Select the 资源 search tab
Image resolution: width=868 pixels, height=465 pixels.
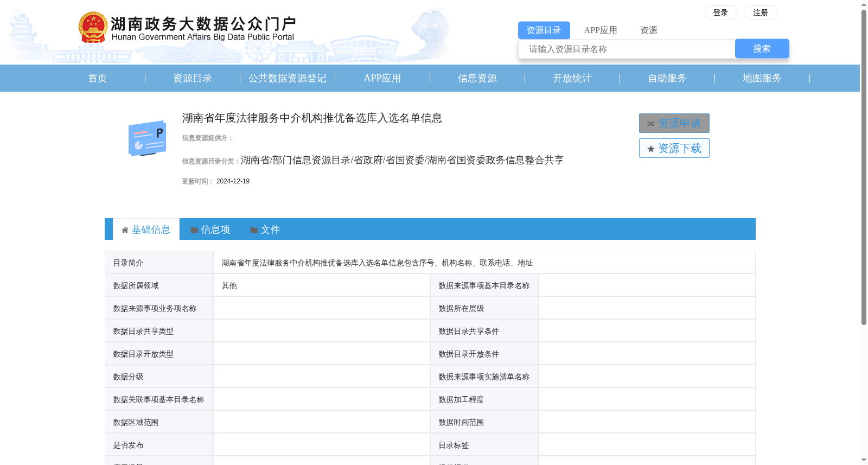[x=649, y=30]
